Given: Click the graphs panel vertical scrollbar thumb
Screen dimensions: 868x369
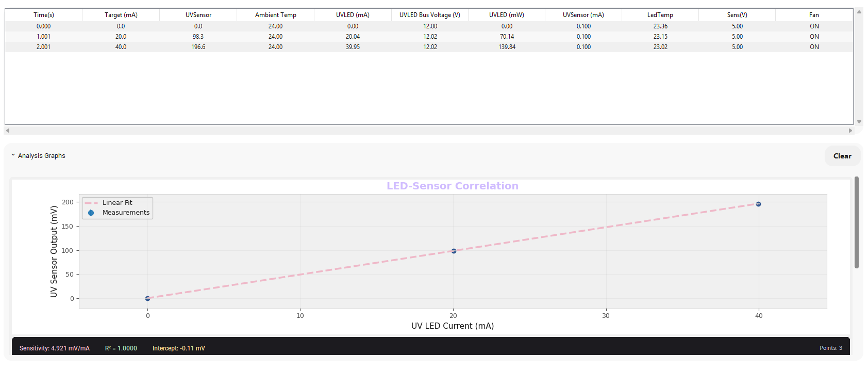Looking at the screenshot, I should click(857, 222).
